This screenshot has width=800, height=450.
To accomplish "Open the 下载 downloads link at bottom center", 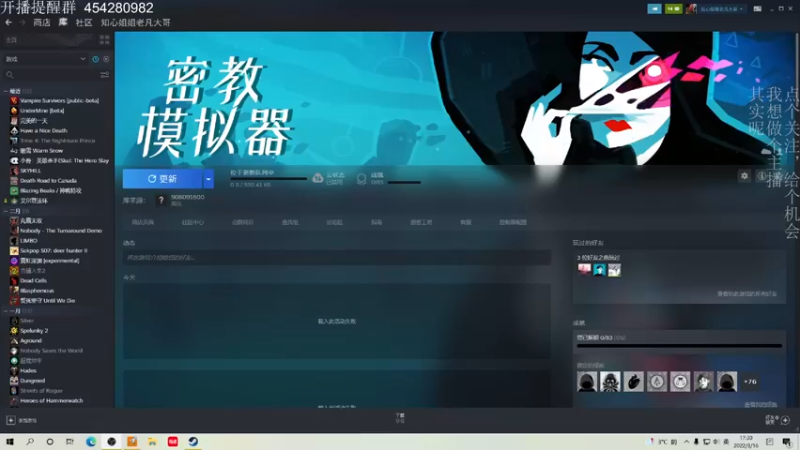I will click(x=400, y=418).
